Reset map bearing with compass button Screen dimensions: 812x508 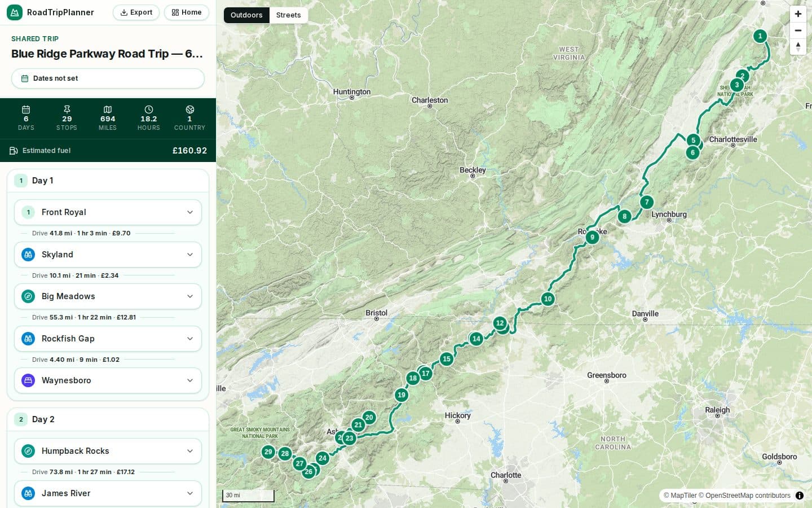tap(798, 47)
